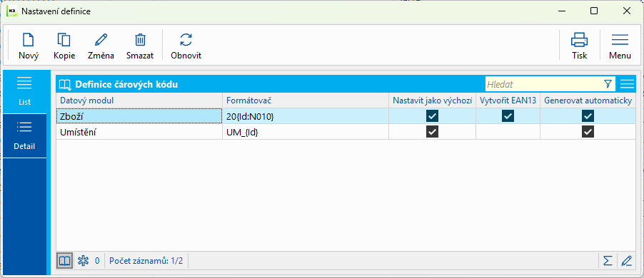Screen dimensions: 644x278
Task: Sort by Datový modul column header
Action: tap(139, 101)
